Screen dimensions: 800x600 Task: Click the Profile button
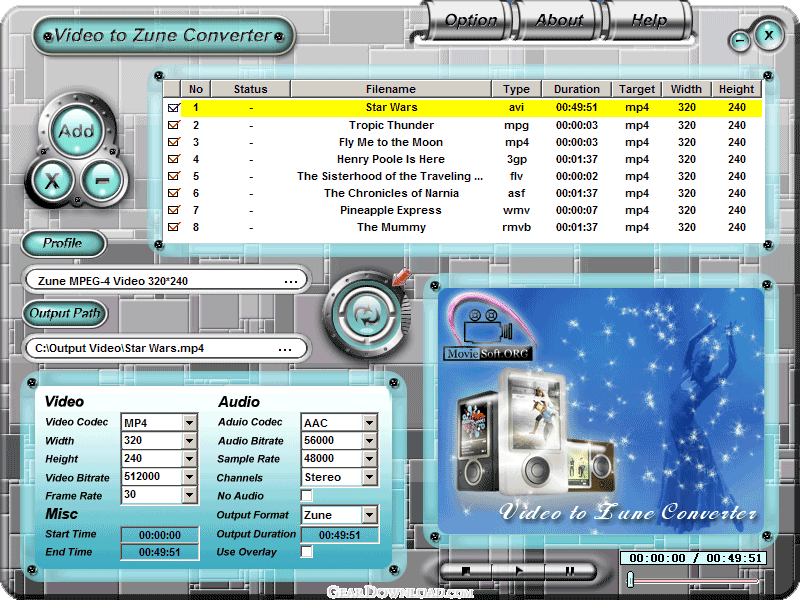click(63, 243)
